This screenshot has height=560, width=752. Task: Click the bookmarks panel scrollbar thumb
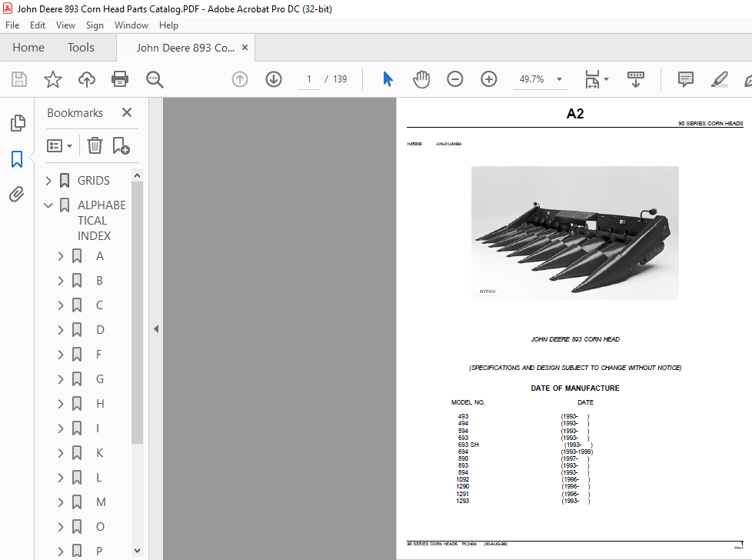point(137,313)
